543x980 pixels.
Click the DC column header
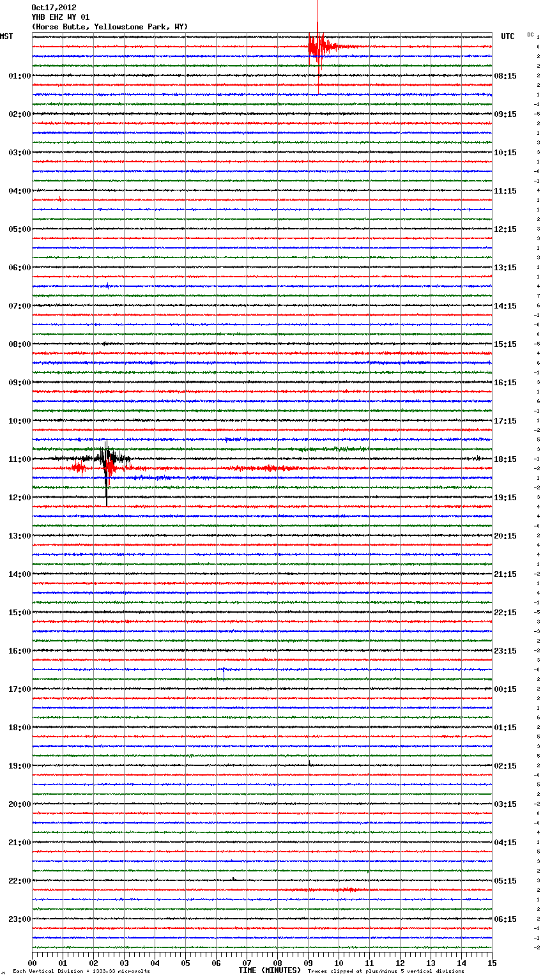[530, 34]
